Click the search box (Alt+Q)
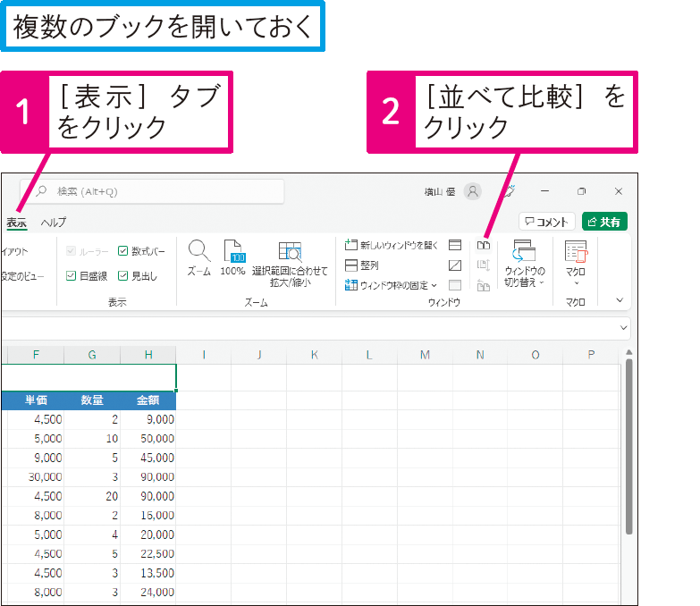The height and width of the screenshot is (606, 700). (152, 191)
